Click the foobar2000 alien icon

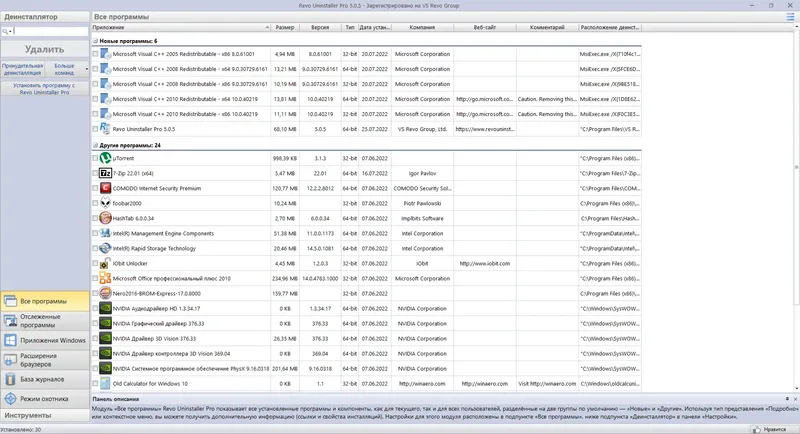pos(105,203)
